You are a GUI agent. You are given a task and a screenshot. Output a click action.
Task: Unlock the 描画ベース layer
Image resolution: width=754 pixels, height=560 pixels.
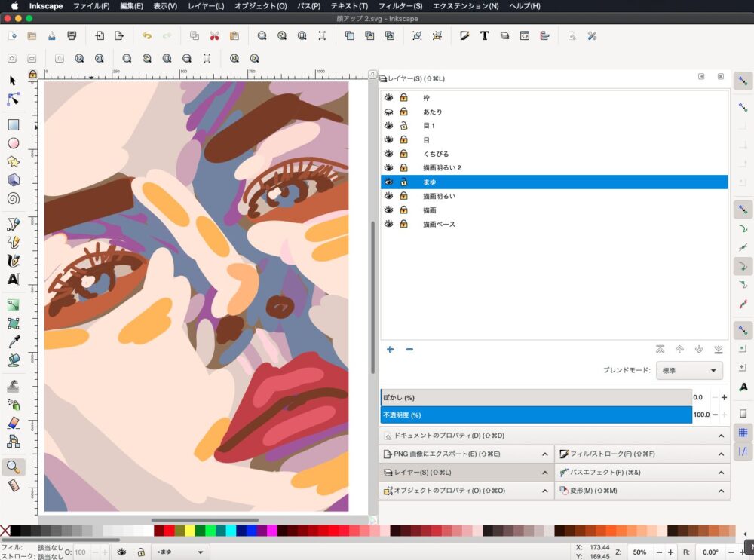tap(403, 224)
